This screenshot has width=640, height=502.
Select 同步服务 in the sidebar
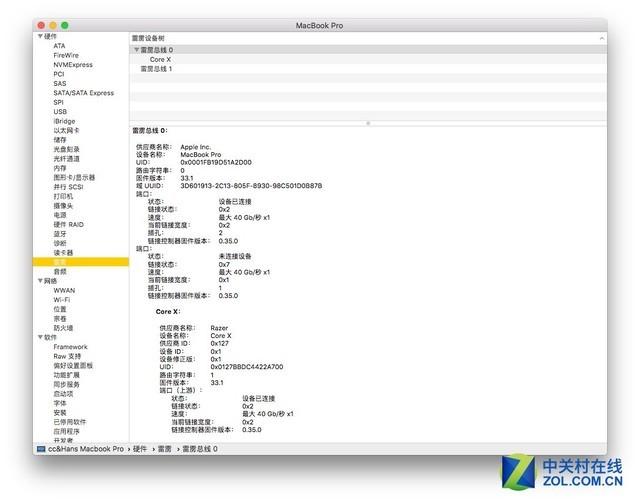(66, 384)
